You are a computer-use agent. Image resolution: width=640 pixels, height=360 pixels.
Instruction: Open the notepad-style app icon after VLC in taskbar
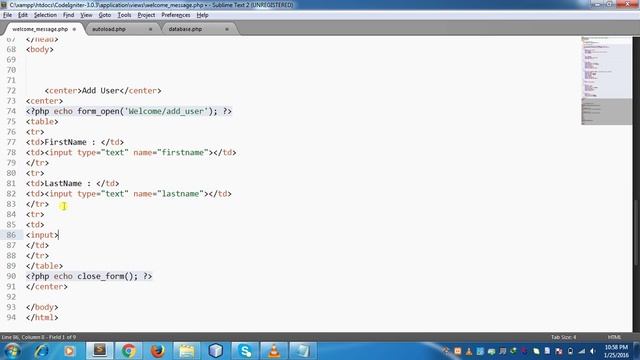303,351
